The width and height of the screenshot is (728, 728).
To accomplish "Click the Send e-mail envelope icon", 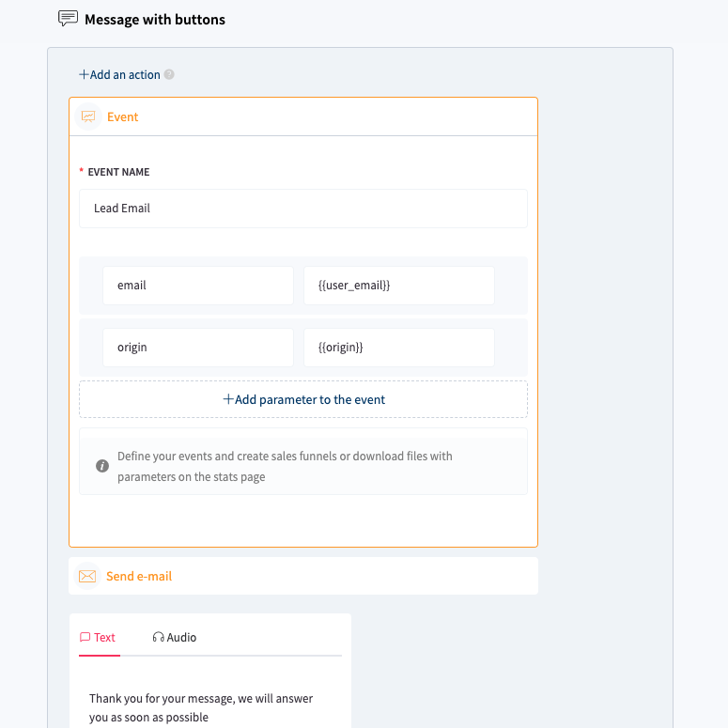I will coord(87,576).
